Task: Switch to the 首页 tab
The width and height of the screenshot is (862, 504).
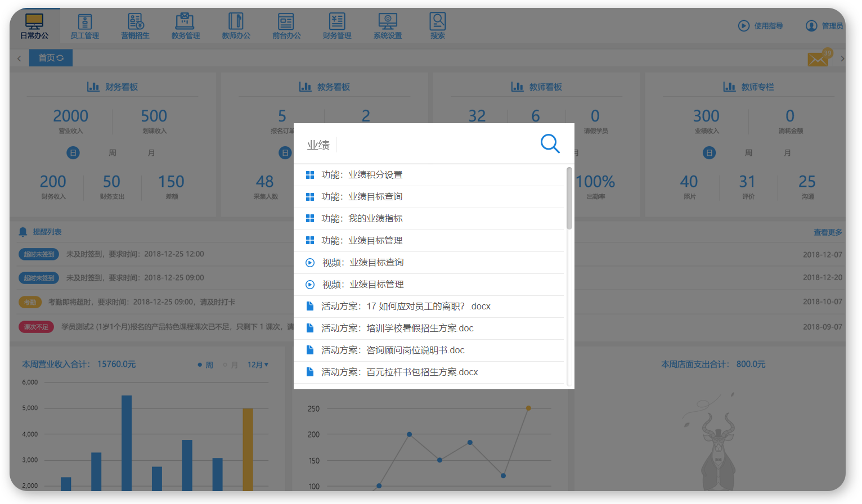Action: 51,58
